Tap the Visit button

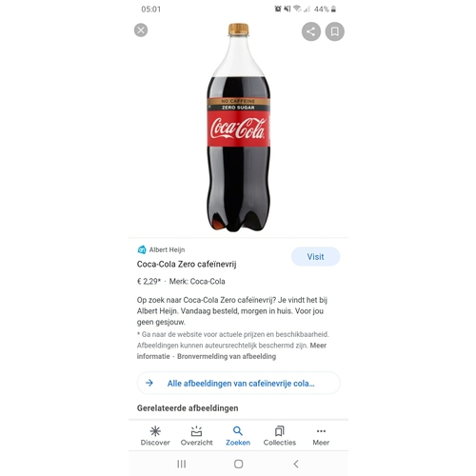coord(315,256)
